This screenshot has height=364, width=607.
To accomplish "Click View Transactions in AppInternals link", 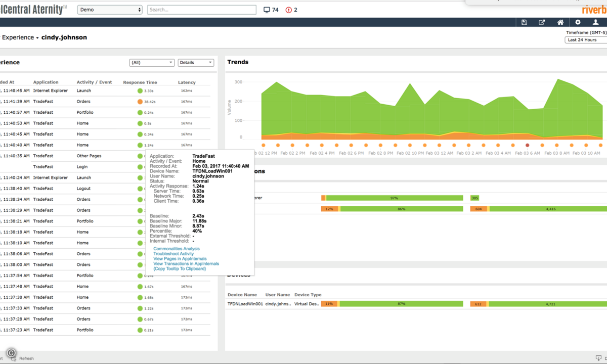I will (186, 264).
